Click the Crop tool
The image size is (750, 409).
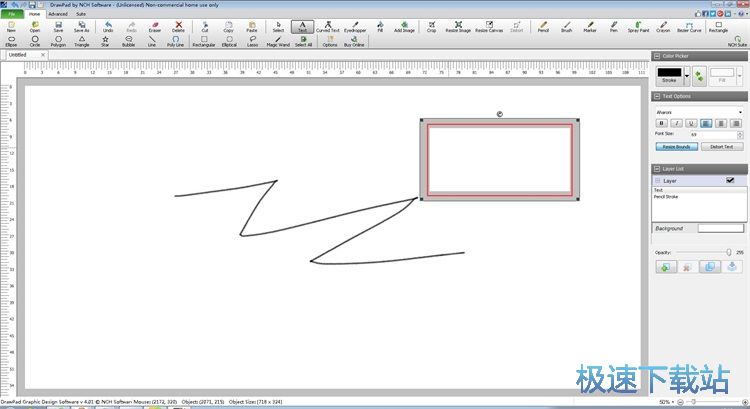pos(431,26)
